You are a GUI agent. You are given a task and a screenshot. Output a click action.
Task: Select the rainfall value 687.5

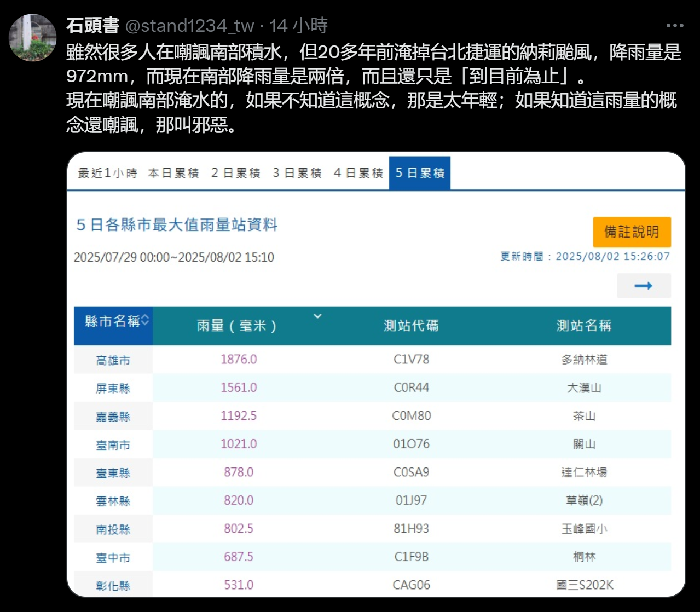pyautogui.click(x=239, y=557)
